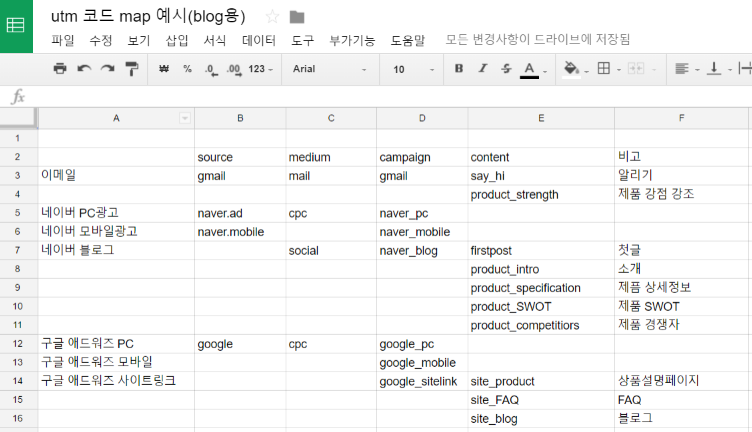Screen dimensions: 752x432
Task: Select cell containing 이메일
Action: (x=116, y=175)
